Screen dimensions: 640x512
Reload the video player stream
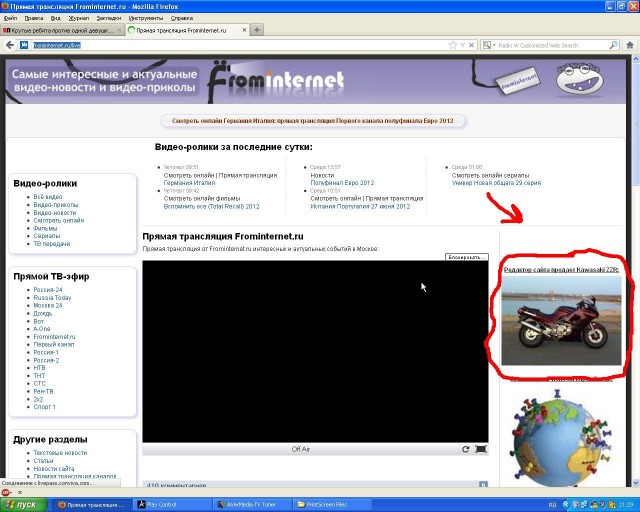pyautogui.click(x=466, y=449)
